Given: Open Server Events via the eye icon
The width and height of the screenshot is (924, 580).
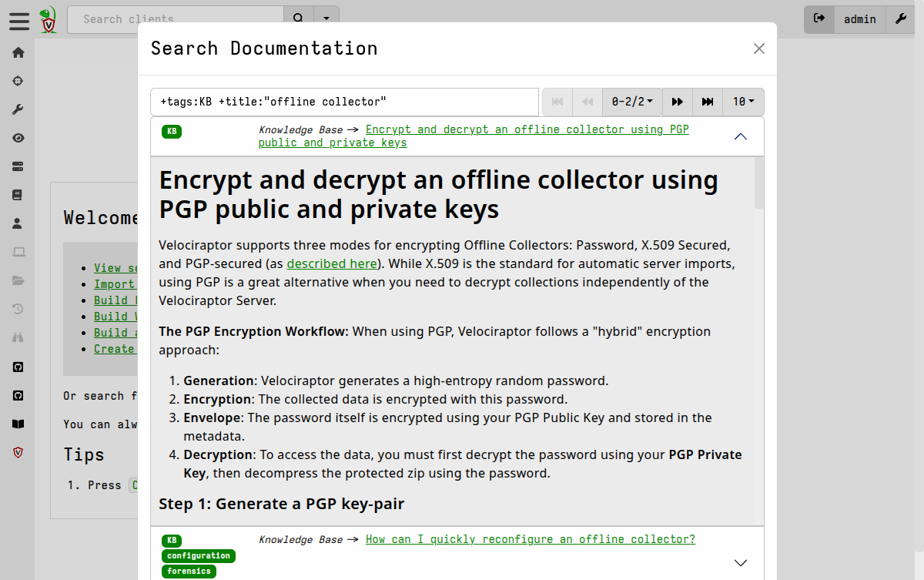Looking at the screenshot, I should 18,137.
